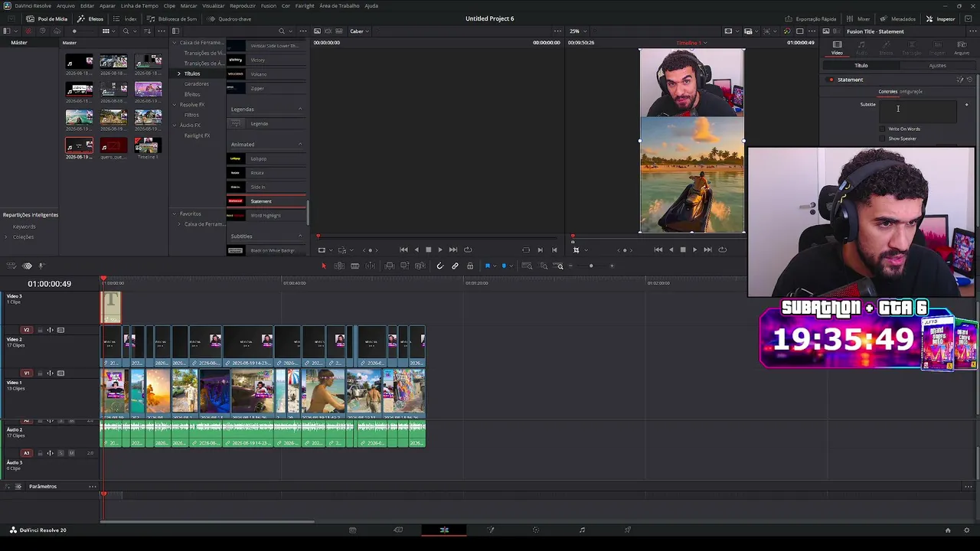Collapse the Legendas effects section
Image resolution: width=980 pixels, height=551 pixels.
pos(300,109)
